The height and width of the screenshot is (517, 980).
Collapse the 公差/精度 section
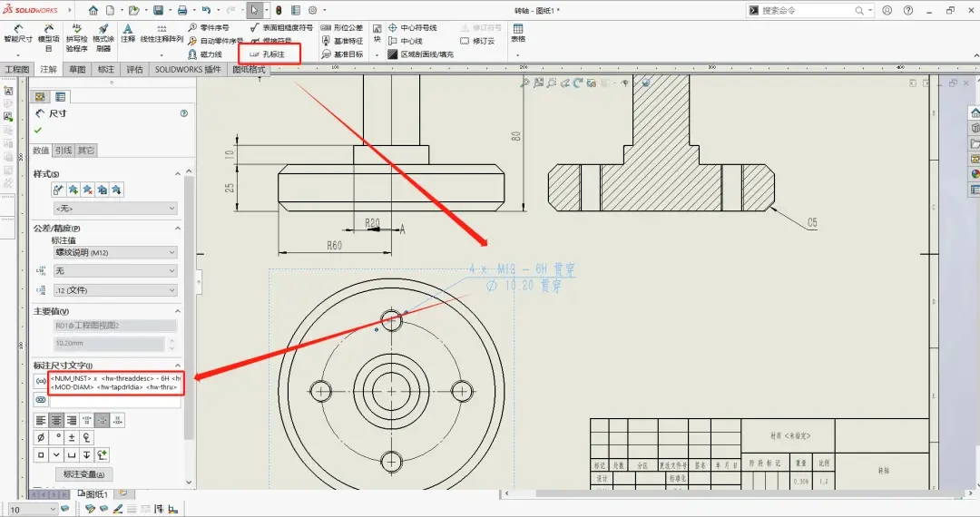coord(178,228)
